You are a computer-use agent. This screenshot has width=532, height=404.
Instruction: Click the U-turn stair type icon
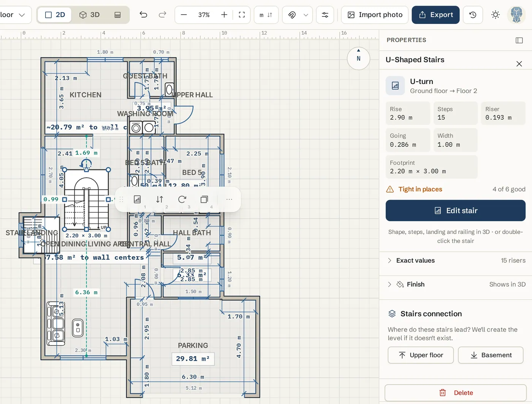point(395,85)
